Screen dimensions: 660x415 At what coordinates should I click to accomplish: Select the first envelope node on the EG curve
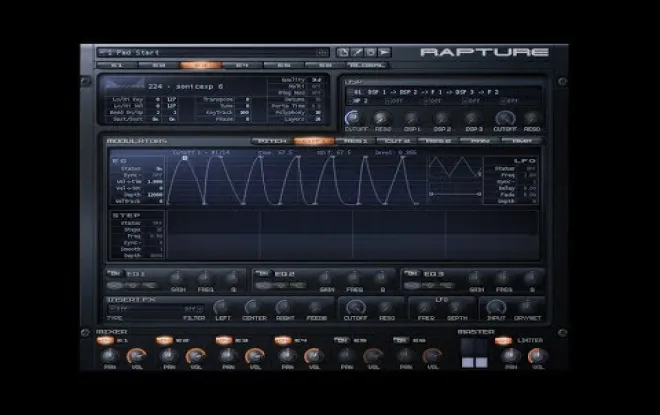(x=185, y=158)
